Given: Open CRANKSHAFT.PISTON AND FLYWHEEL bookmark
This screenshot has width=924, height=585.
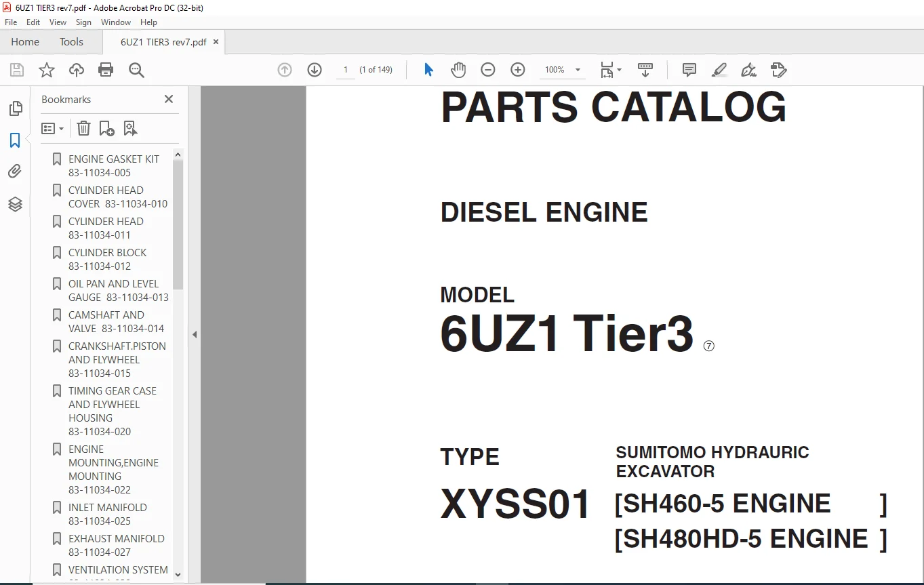Looking at the screenshot, I should tap(117, 359).
